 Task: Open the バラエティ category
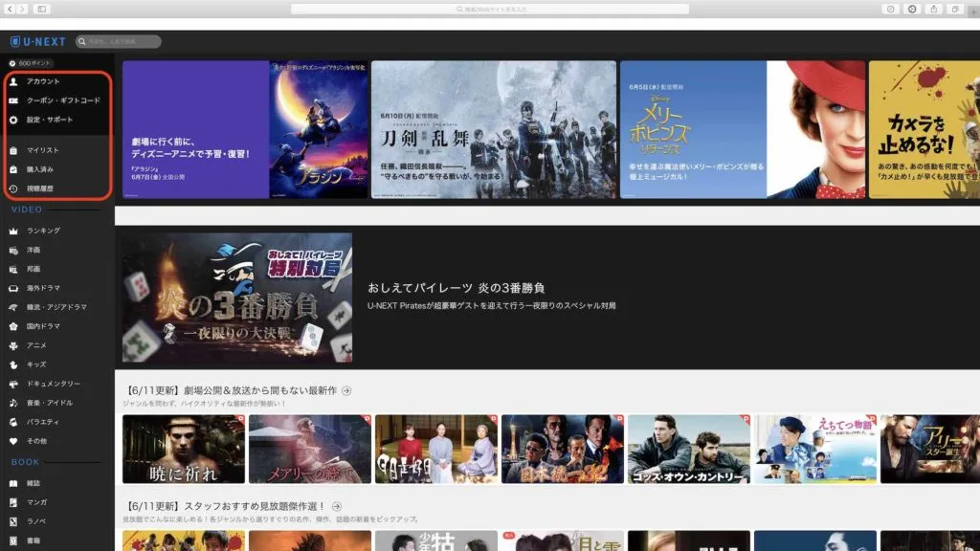pos(42,422)
